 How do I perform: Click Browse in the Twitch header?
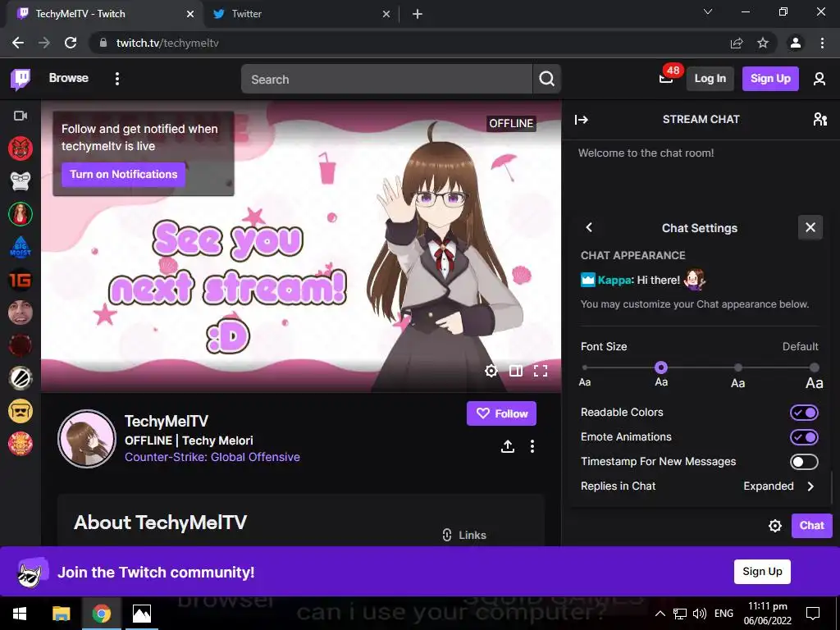point(69,78)
